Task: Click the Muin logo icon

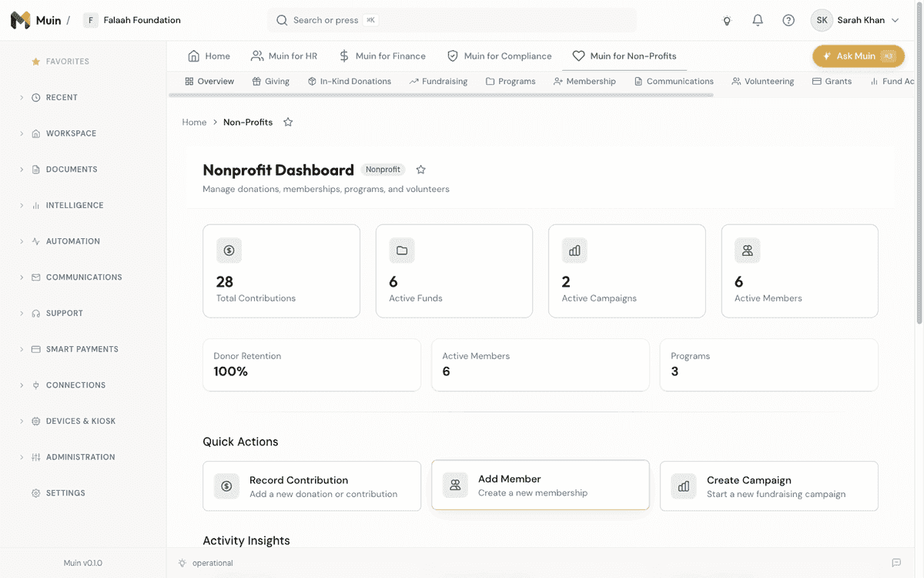Action: 21,20
